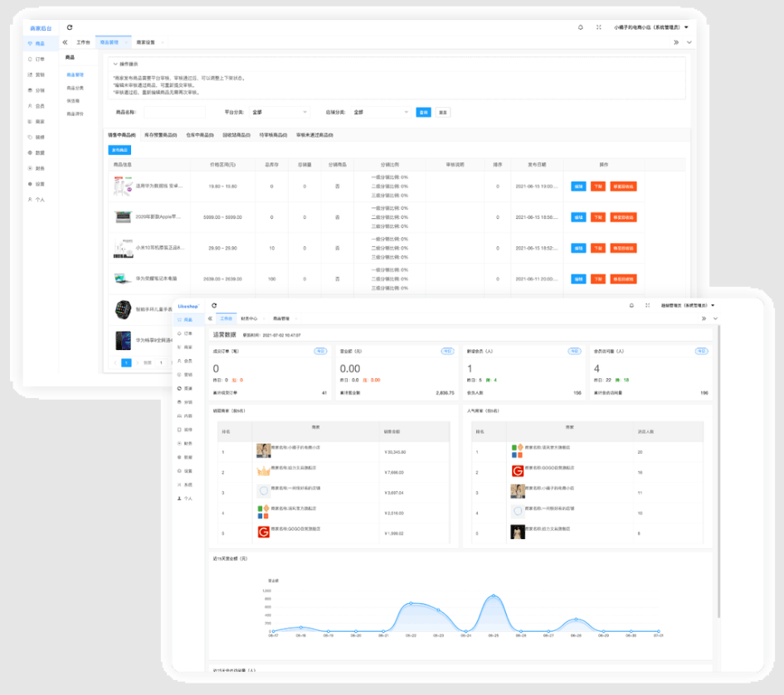Image resolution: width=784 pixels, height=695 pixels.
Task: Switch to 财务中心 tab in dashboard
Action: click(249, 318)
